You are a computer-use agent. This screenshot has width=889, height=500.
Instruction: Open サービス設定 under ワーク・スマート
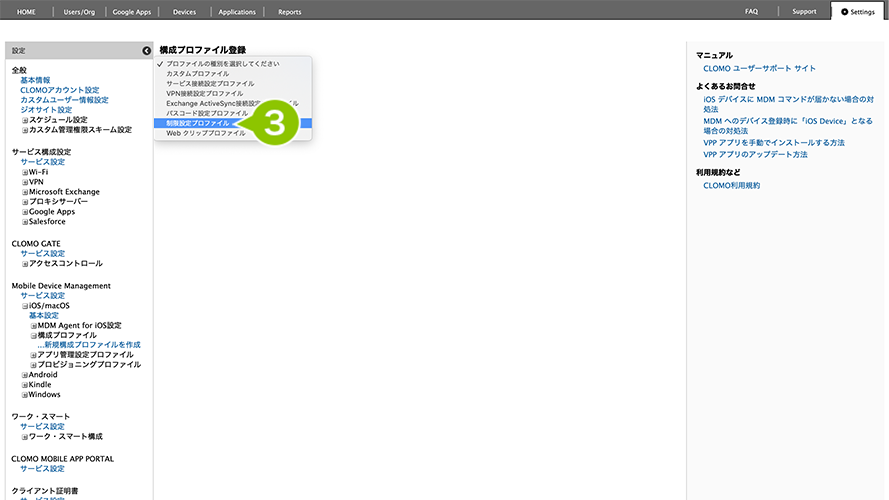(x=43, y=426)
